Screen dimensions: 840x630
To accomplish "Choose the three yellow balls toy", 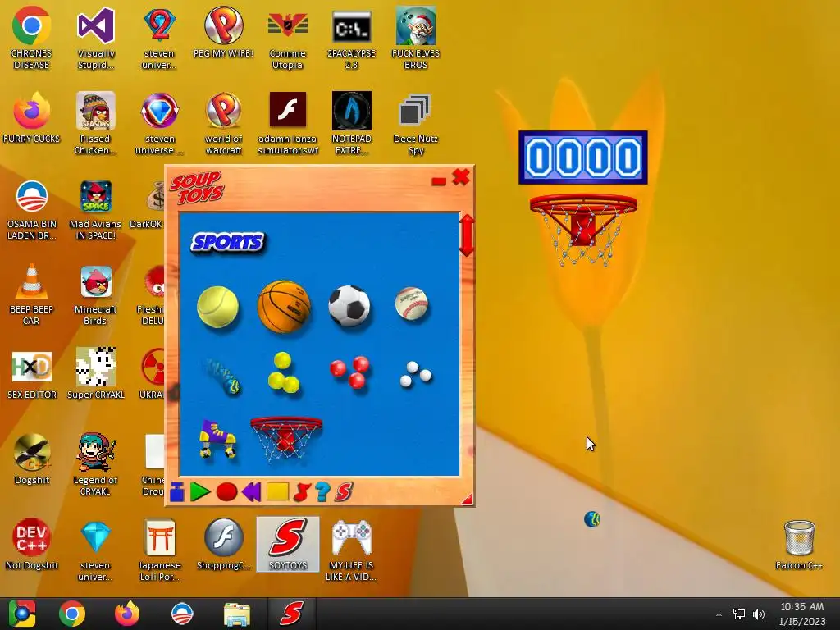I will coord(284,373).
